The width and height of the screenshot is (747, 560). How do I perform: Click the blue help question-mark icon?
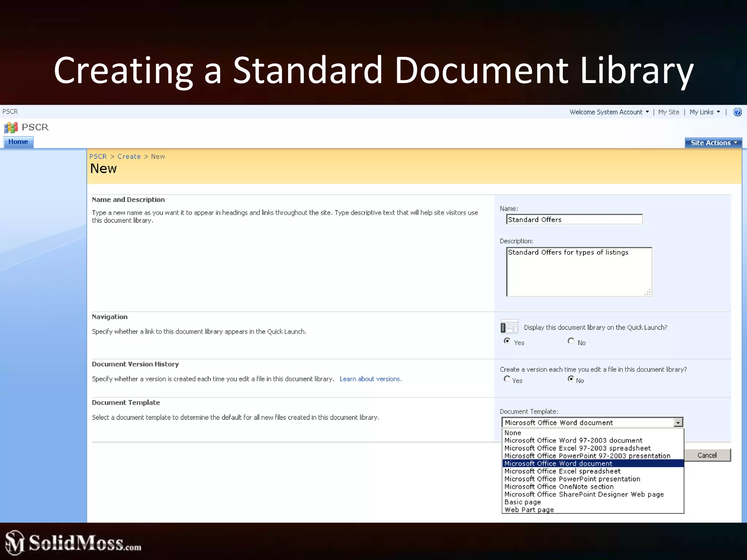point(737,112)
